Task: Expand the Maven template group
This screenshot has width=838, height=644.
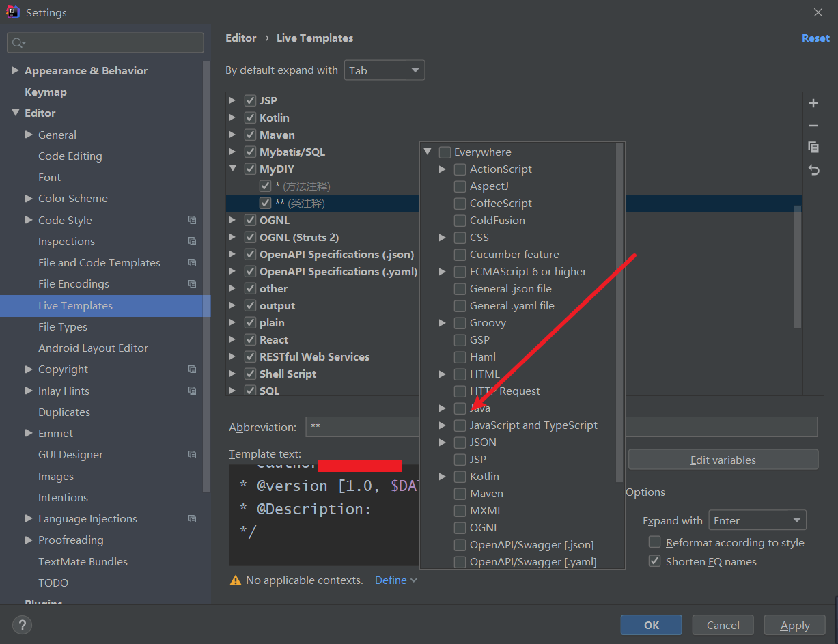Action: (x=233, y=135)
